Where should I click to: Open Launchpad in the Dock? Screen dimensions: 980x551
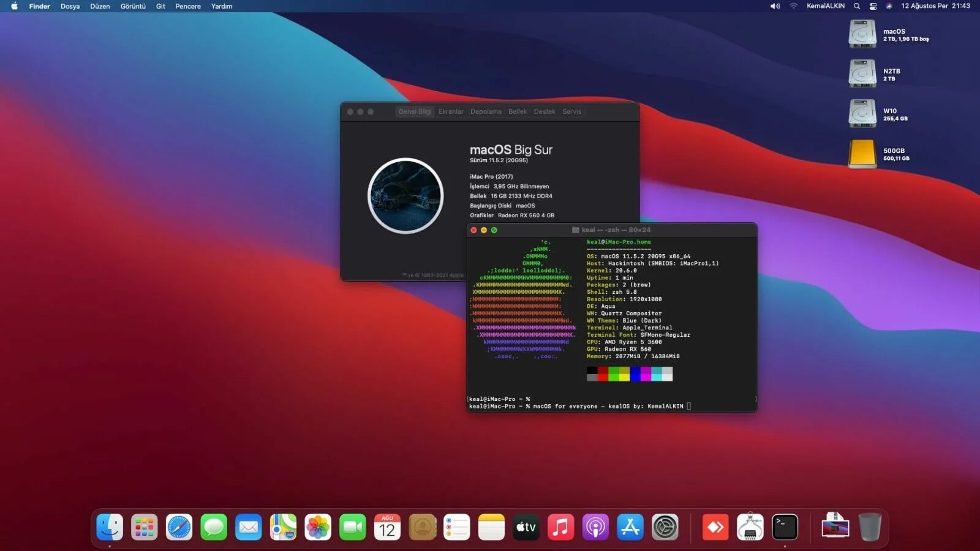coord(145,527)
